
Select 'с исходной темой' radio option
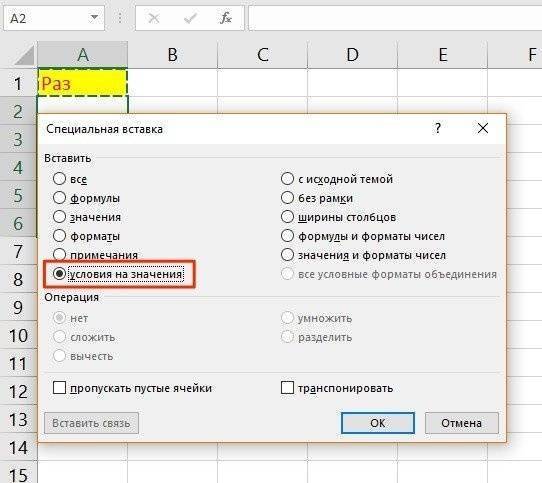click(x=287, y=179)
